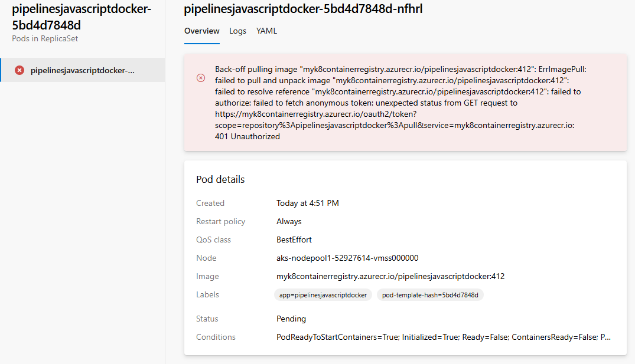Screen dimensions: 635x364
Task: Click the QoS class value BestEffort
Action: (x=294, y=240)
